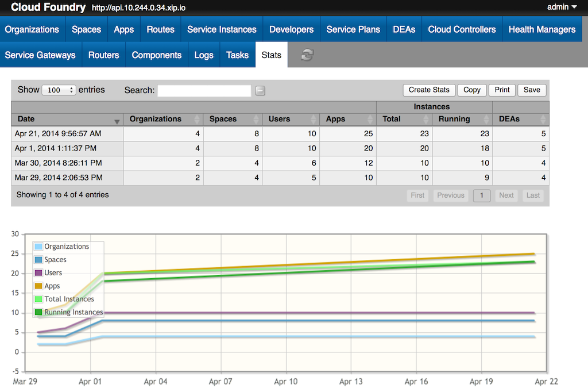Open the Service Instances tab

[222, 29]
